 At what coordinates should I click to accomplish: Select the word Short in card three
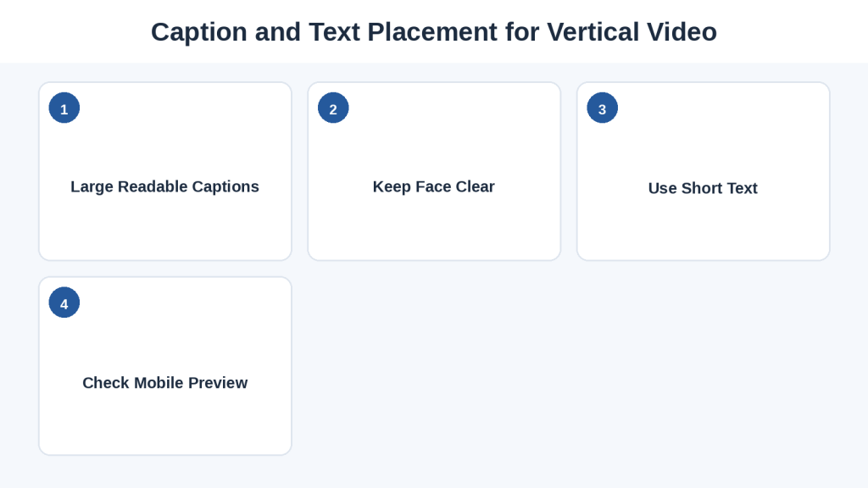(702, 188)
